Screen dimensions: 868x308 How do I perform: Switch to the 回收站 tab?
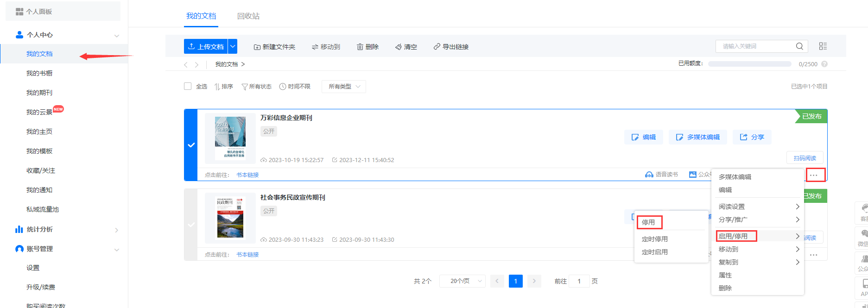coord(248,16)
